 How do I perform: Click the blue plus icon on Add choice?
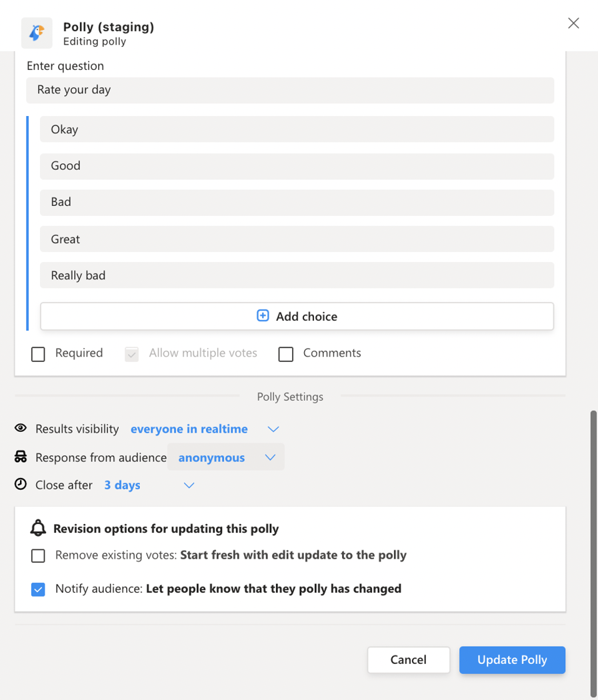tap(263, 315)
